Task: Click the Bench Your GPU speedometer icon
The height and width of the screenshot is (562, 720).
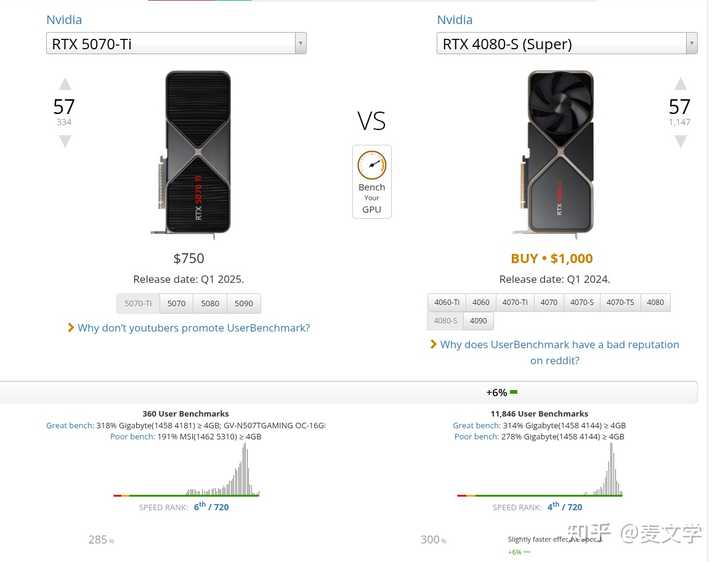Action: (x=371, y=165)
